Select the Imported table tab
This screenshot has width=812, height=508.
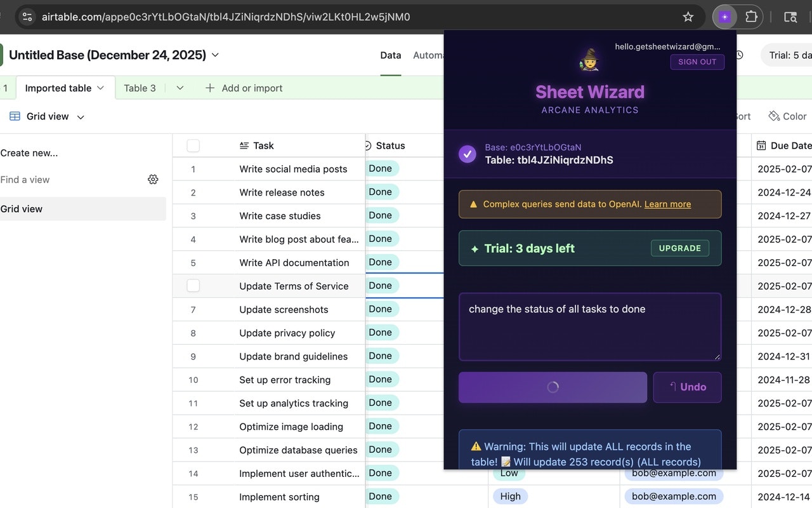(58, 88)
